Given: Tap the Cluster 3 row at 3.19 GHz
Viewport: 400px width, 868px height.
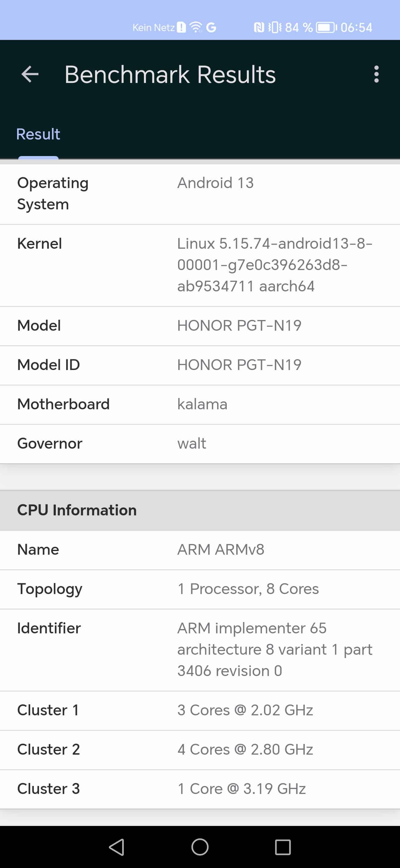Looking at the screenshot, I should (x=200, y=789).
